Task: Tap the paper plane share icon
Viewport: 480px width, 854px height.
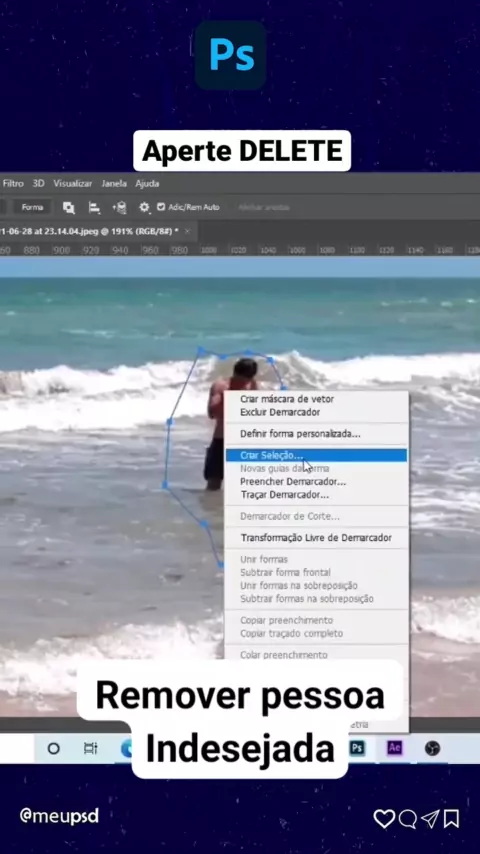Action: point(430,818)
